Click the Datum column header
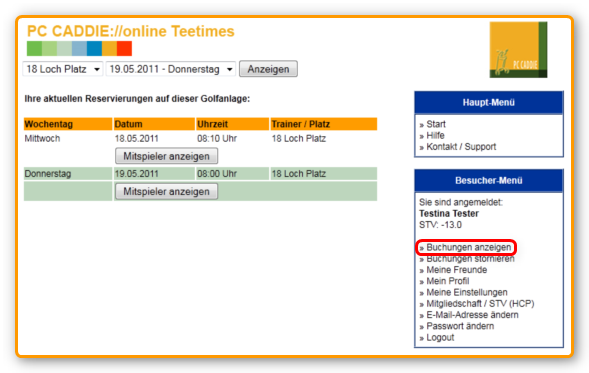This screenshot has width=589, height=373. click(x=154, y=124)
